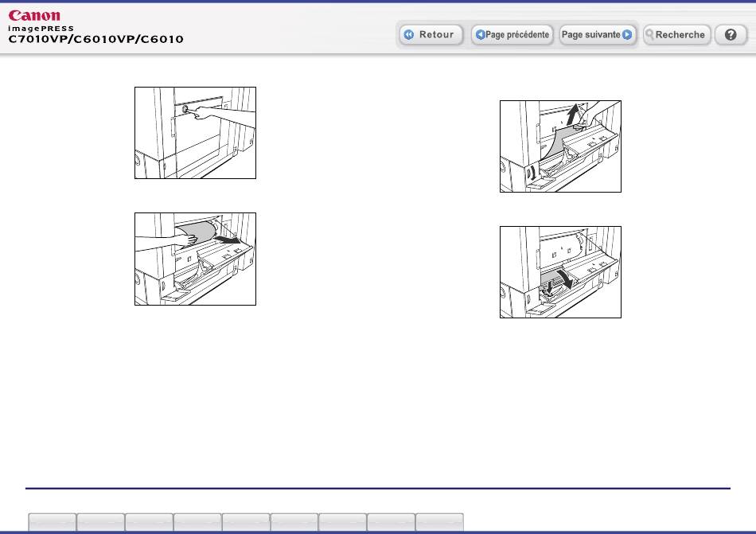Open illustration of paper lifted upward by hand
The width and height of the screenshot is (756, 534).
pos(560,146)
